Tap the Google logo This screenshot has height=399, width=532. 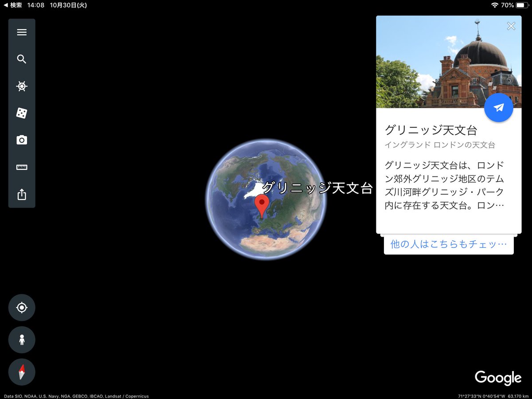click(498, 378)
